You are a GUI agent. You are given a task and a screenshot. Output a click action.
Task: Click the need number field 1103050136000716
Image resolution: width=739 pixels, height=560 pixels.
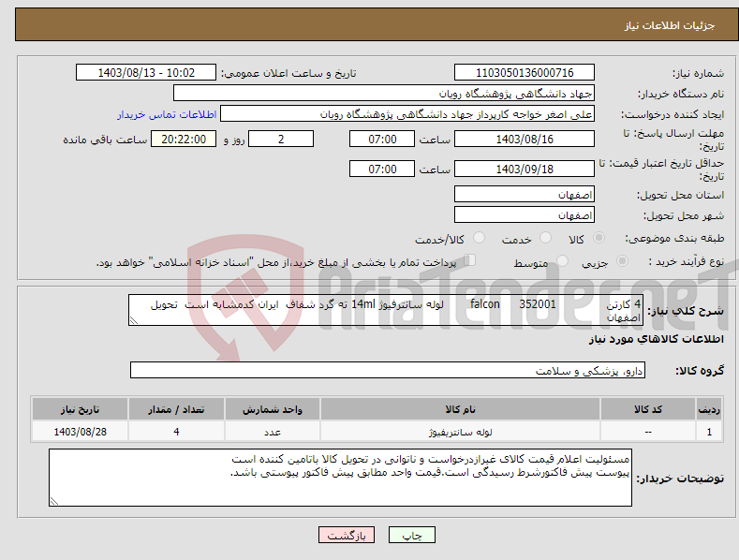(525, 73)
